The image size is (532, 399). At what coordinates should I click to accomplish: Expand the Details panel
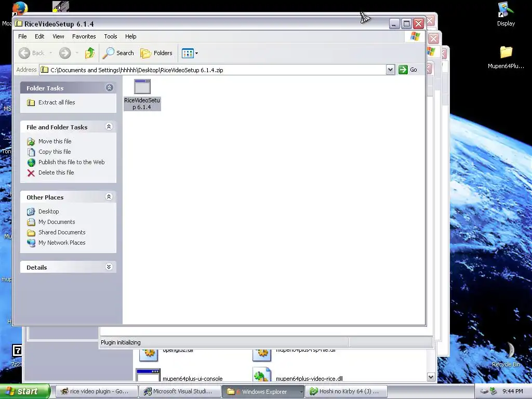click(109, 267)
